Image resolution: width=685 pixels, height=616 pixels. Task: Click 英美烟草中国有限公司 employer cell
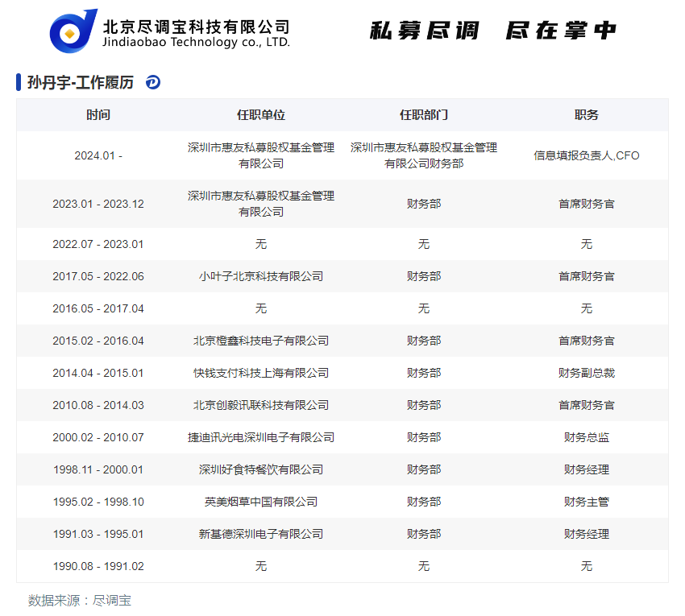click(x=261, y=502)
